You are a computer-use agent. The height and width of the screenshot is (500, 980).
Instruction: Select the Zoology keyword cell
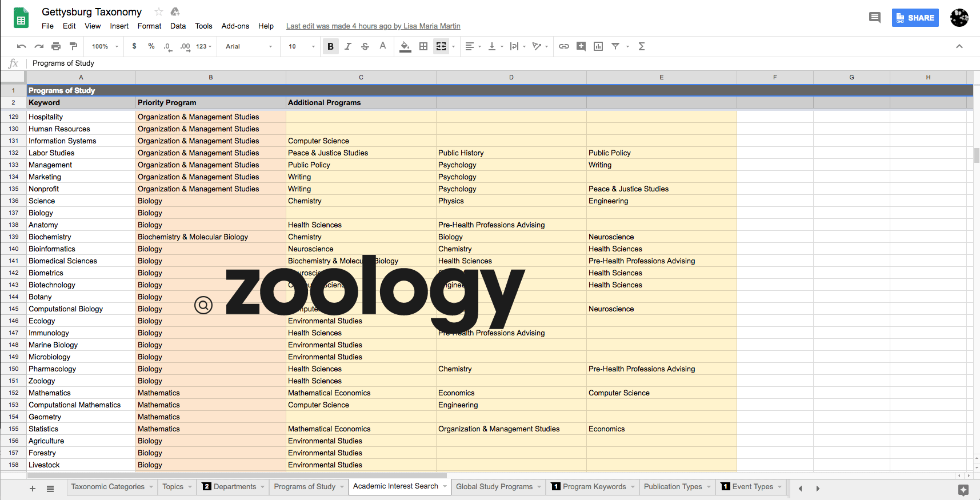(x=81, y=381)
